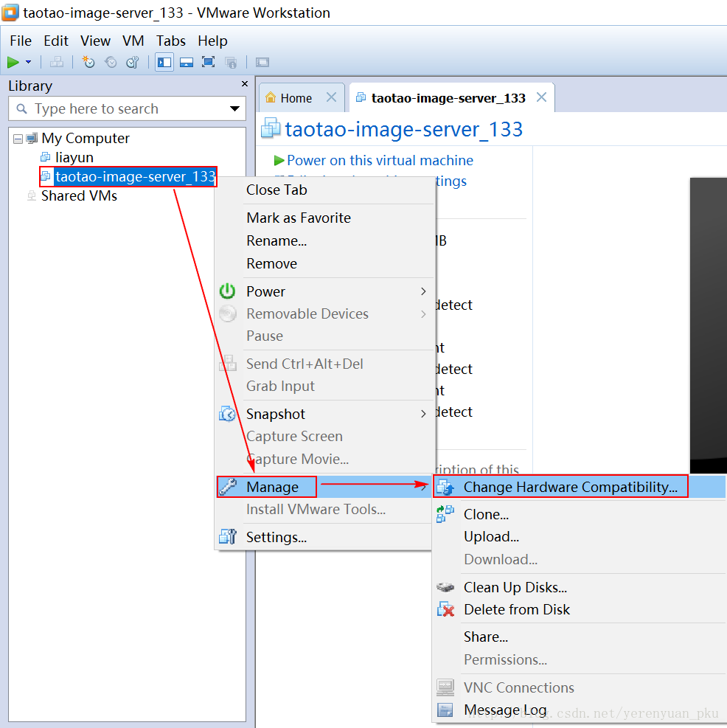Select the liayun virtual machine
727x728 pixels.
[x=74, y=157]
